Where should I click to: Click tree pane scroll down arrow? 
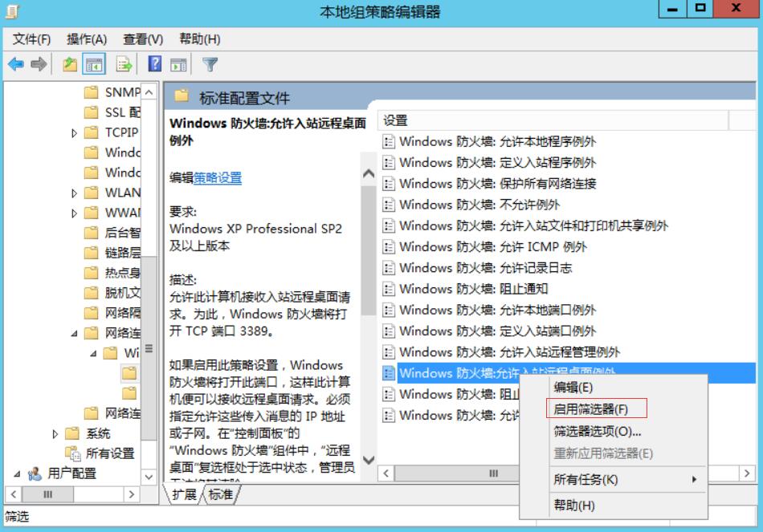point(149,477)
